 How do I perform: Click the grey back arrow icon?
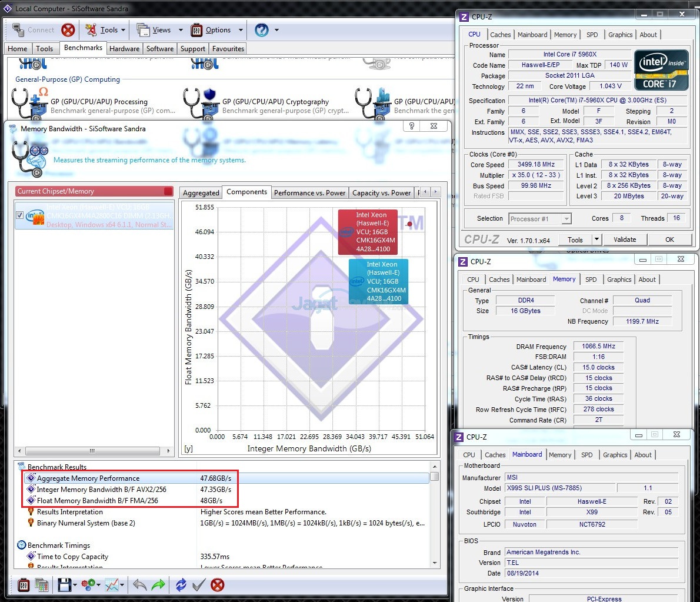point(139,585)
